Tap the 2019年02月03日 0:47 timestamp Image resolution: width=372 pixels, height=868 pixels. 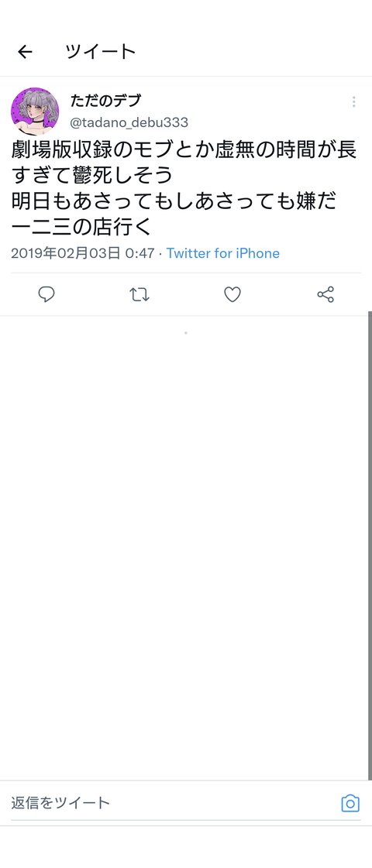(83, 253)
